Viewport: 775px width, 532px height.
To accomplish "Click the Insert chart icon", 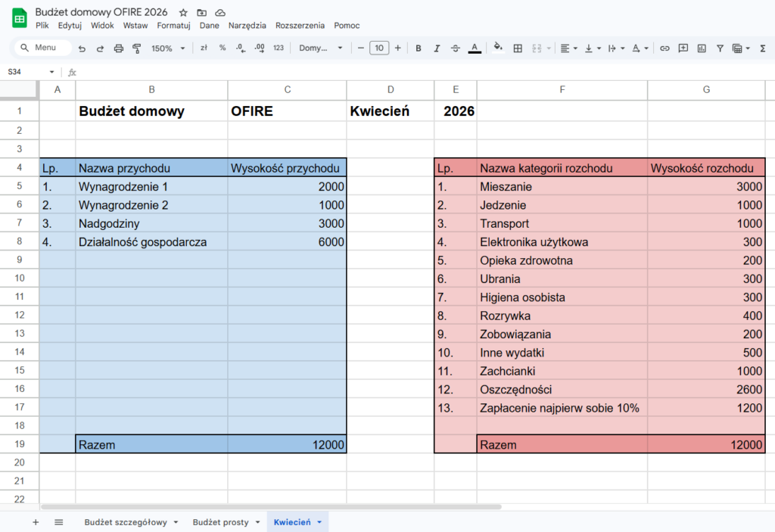I will click(x=702, y=48).
